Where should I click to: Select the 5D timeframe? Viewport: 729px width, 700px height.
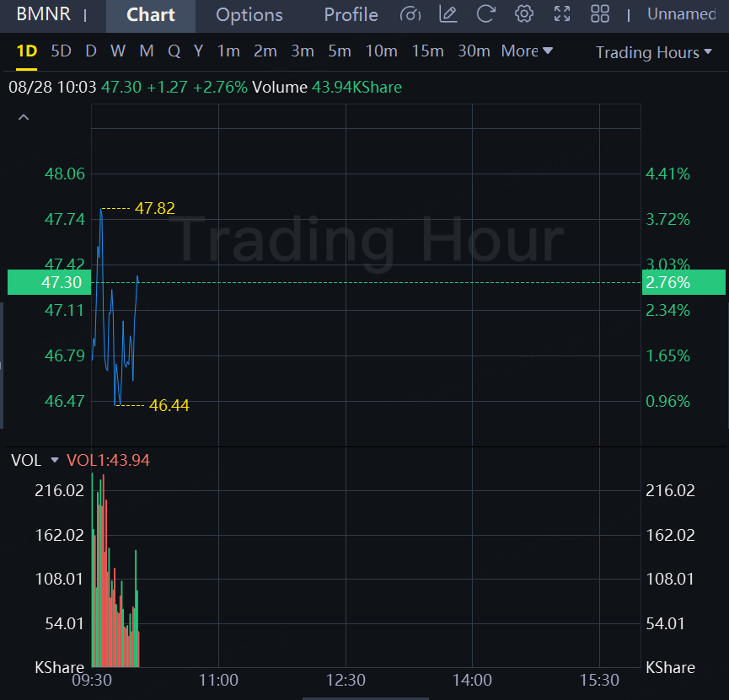pos(61,51)
